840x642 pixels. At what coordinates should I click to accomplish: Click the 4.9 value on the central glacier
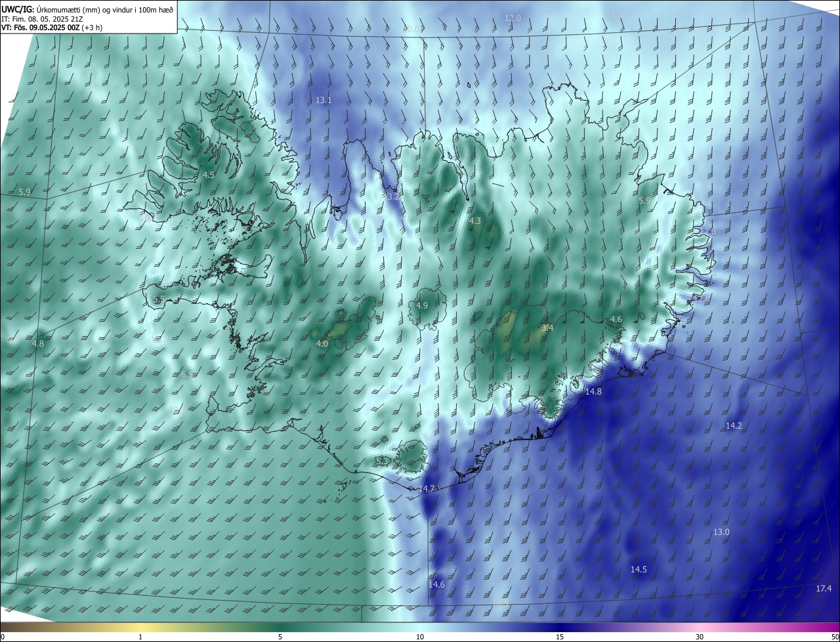click(422, 306)
